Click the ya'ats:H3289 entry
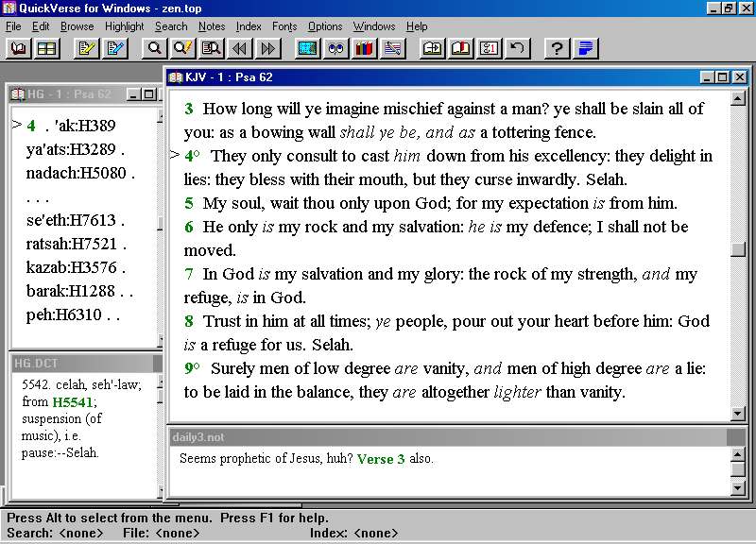Screen dimensions: 756x544 point(72,149)
